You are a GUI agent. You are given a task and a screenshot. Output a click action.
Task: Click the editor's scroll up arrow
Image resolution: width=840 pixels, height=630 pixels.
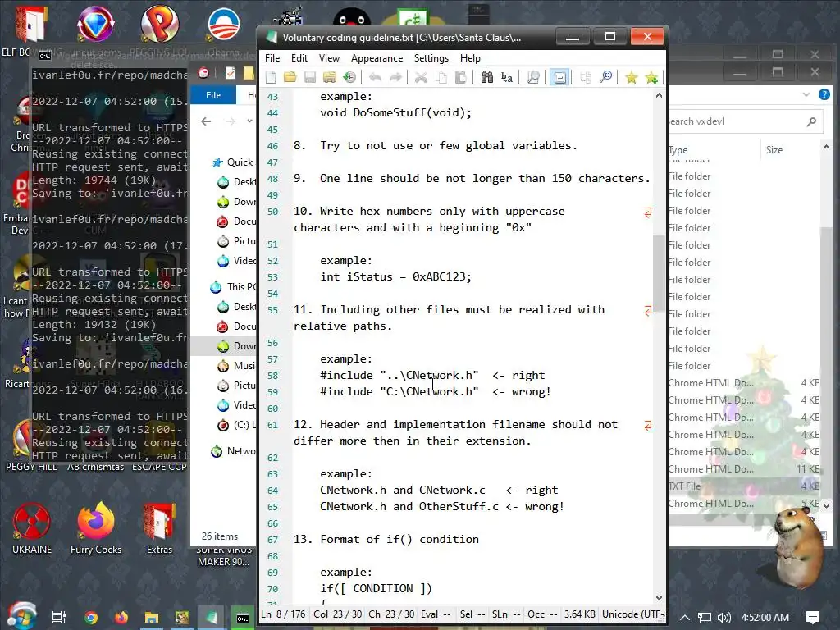(x=659, y=95)
